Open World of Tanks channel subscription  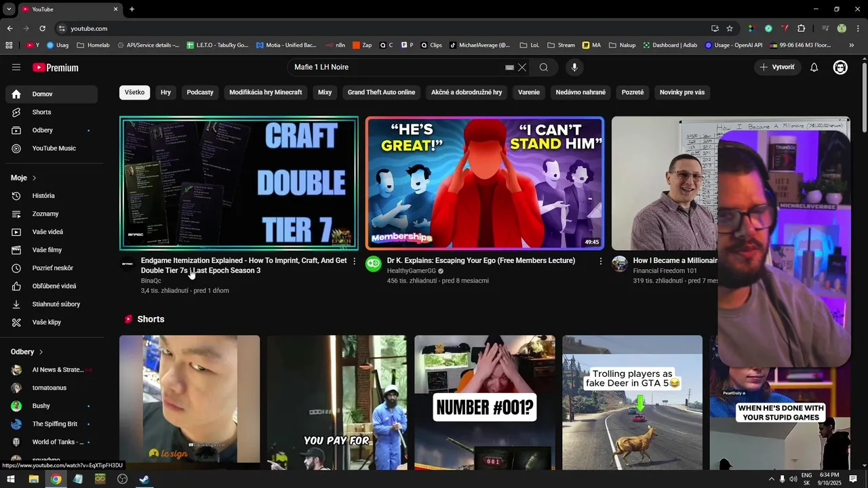52,442
